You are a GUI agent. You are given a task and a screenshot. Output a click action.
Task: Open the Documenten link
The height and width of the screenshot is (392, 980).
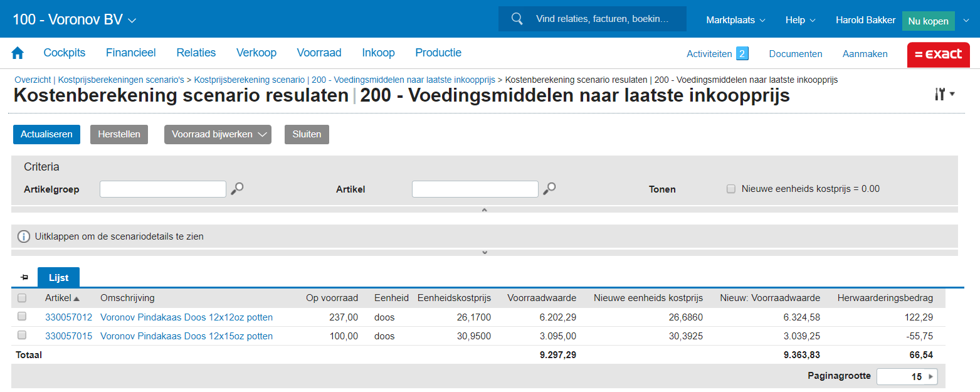point(796,54)
